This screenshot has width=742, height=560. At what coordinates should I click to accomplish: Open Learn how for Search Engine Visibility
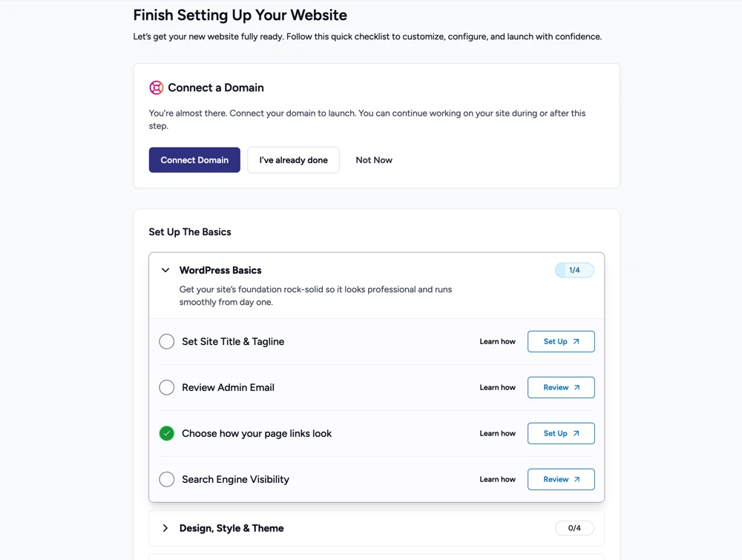496,479
